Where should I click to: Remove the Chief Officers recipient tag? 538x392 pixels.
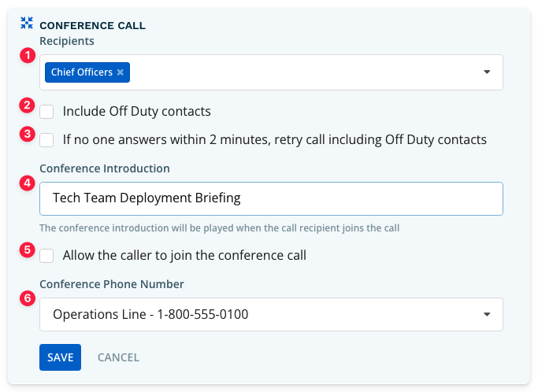[120, 72]
